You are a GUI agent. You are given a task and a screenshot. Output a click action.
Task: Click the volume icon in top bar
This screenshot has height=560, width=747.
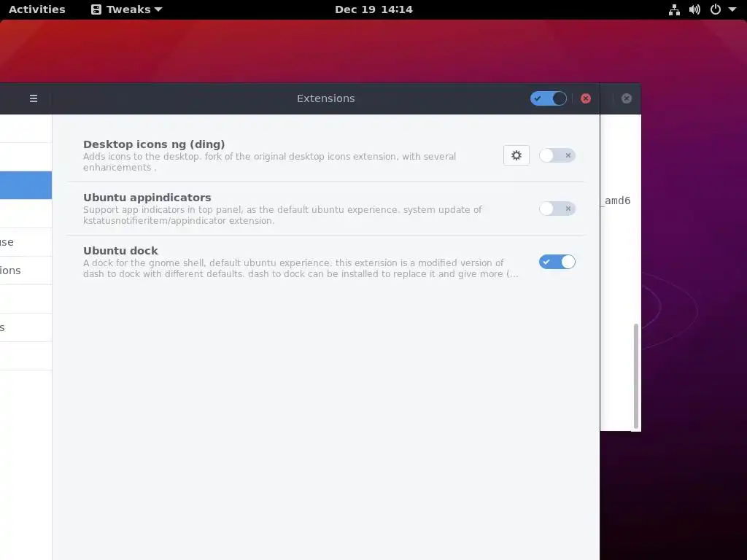coord(694,9)
